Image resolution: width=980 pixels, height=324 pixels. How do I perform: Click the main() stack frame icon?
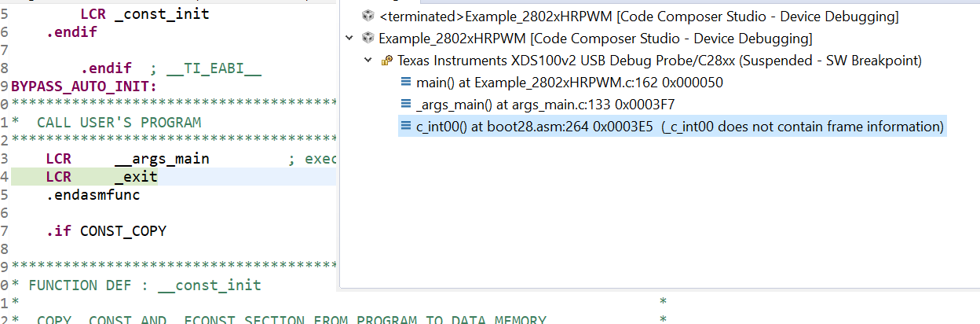tap(406, 83)
